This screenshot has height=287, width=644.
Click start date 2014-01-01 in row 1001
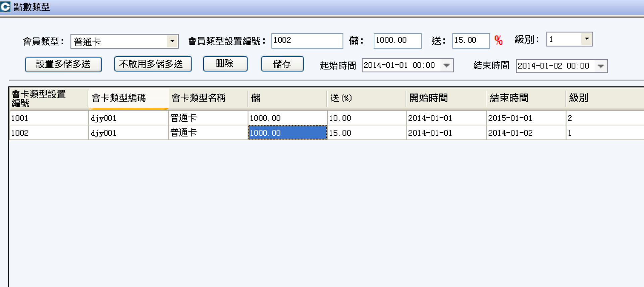pos(446,118)
